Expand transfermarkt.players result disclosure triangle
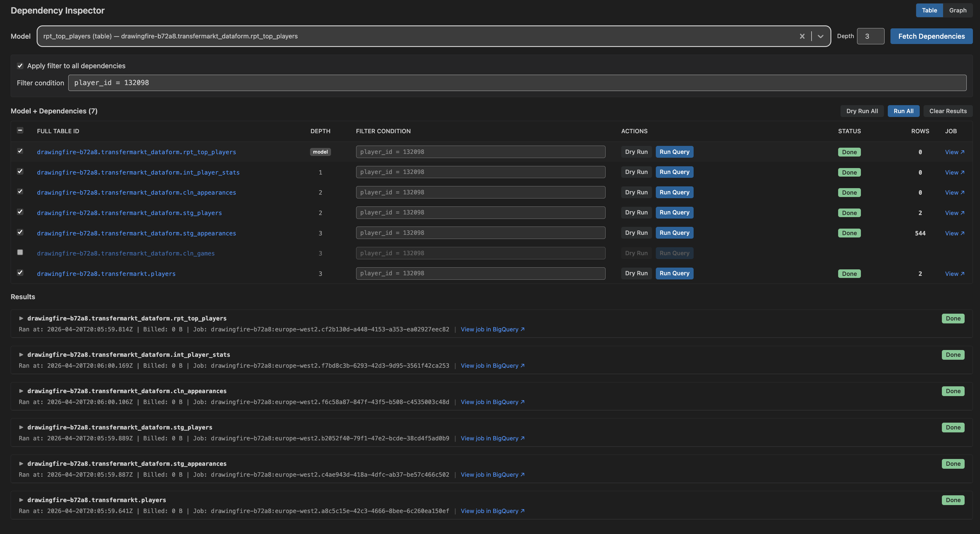This screenshot has width=980, height=534. click(21, 500)
